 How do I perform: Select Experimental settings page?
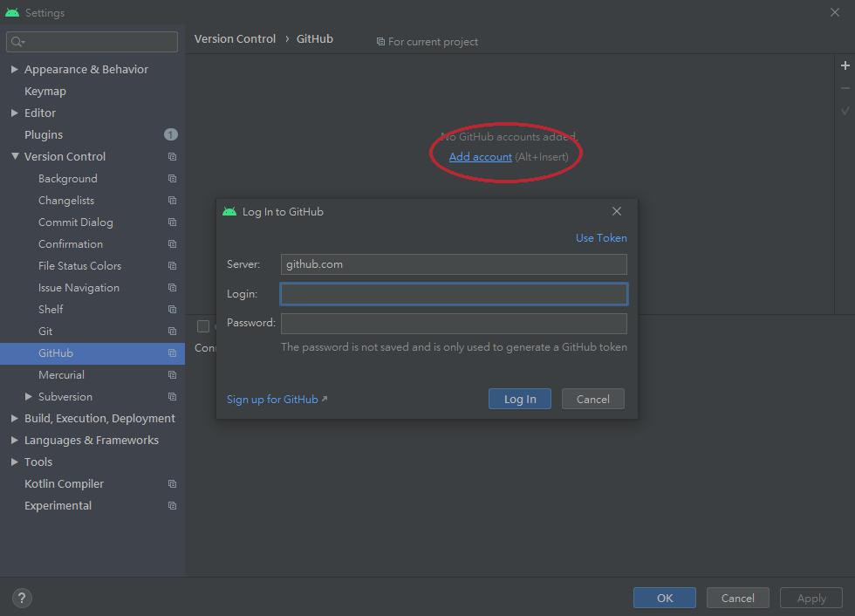(x=58, y=505)
